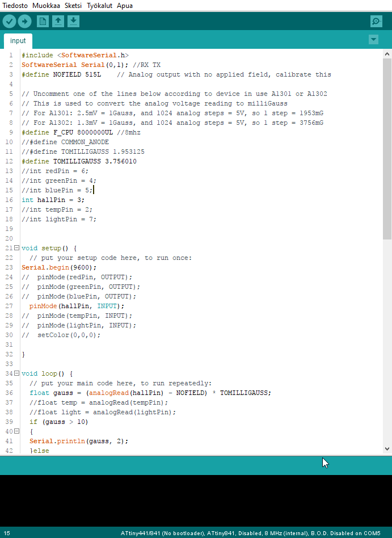Click 'put your setup code here' comment
The image size is (392, 538).
tap(111, 258)
